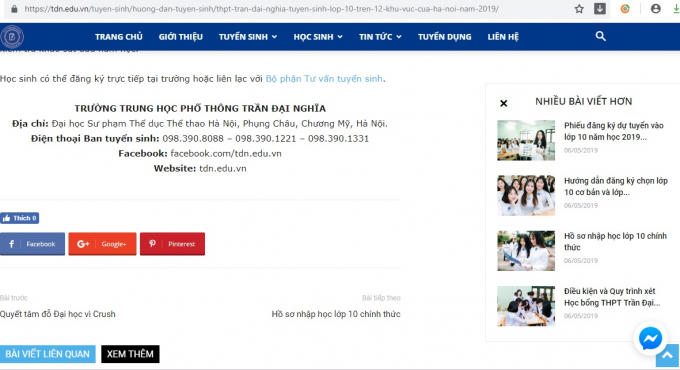Click the download extension icon in the browser toolbar
Viewport: 680px width, 370px height.
600,9
